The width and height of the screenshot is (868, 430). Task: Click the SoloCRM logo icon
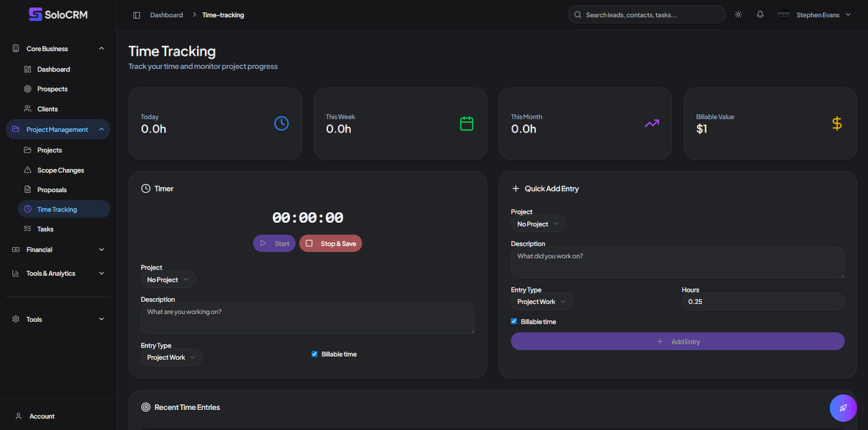[35, 14]
